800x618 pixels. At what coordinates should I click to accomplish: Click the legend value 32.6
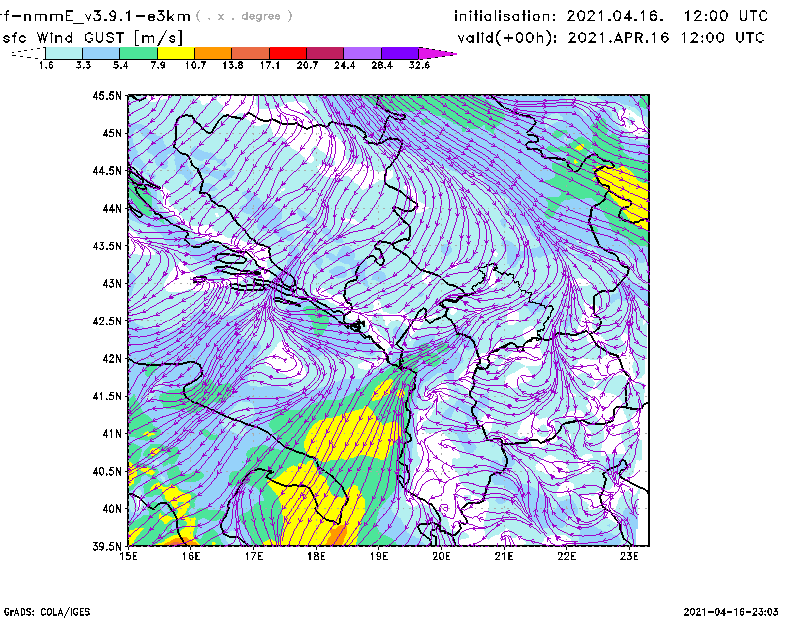[419, 65]
